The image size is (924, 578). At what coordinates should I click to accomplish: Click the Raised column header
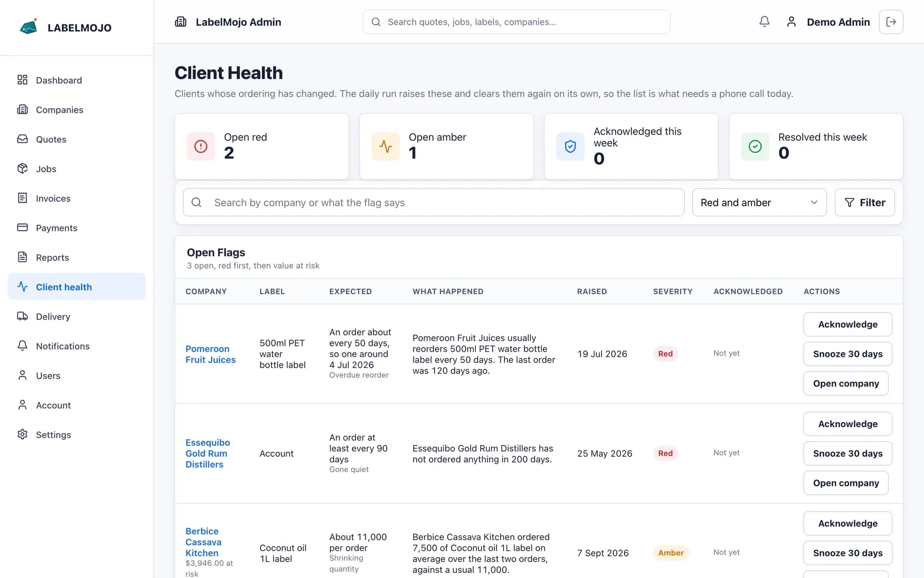click(x=592, y=291)
